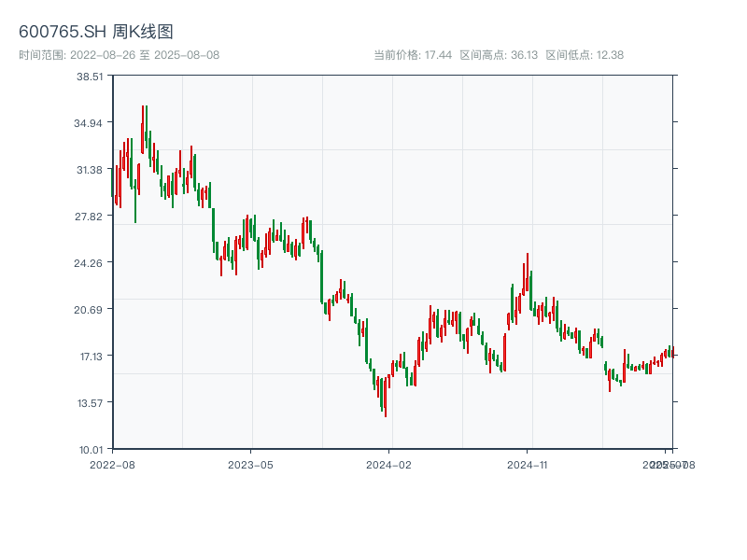
Task: Select the 27.82 price axis label
Action: (x=90, y=217)
